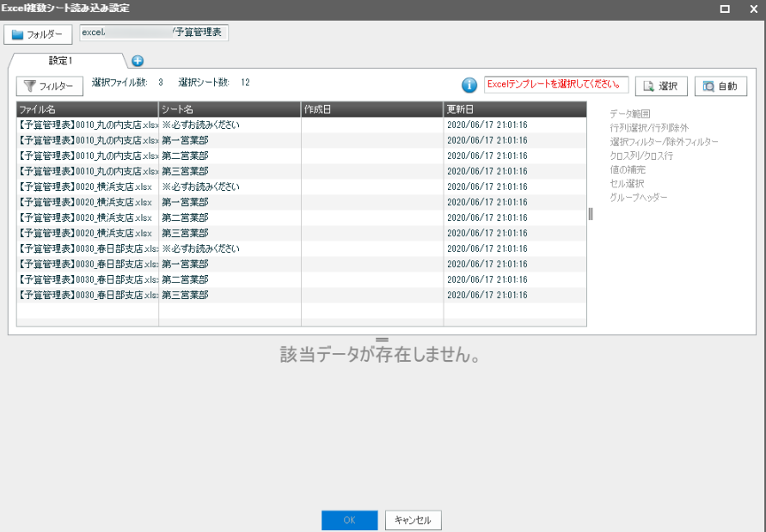Add a new setting tab with plus icon

coord(138,61)
